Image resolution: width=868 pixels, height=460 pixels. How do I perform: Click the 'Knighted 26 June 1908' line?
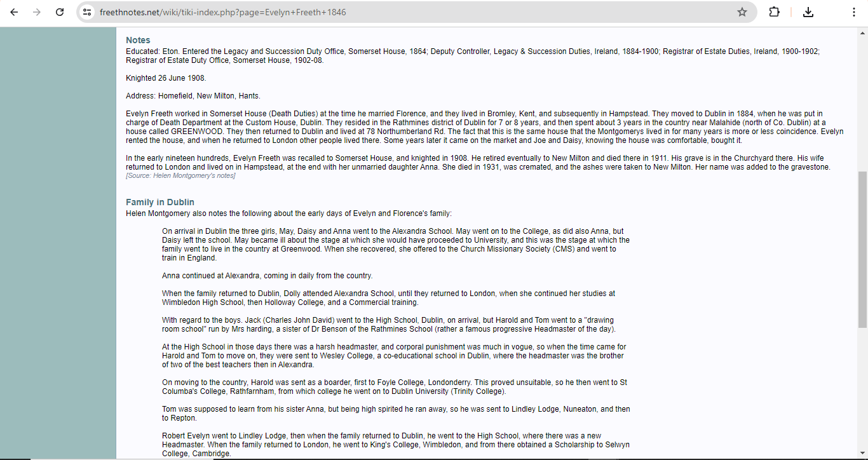pyautogui.click(x=166, y=78)
